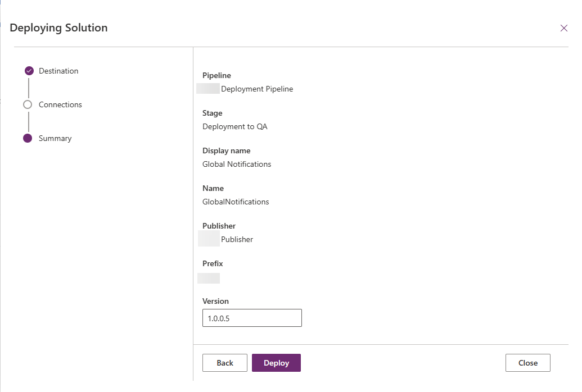This screenshot has height=392, width=582.
Task: Click the 'Pipeline' field label
Action: click(216, 75)
